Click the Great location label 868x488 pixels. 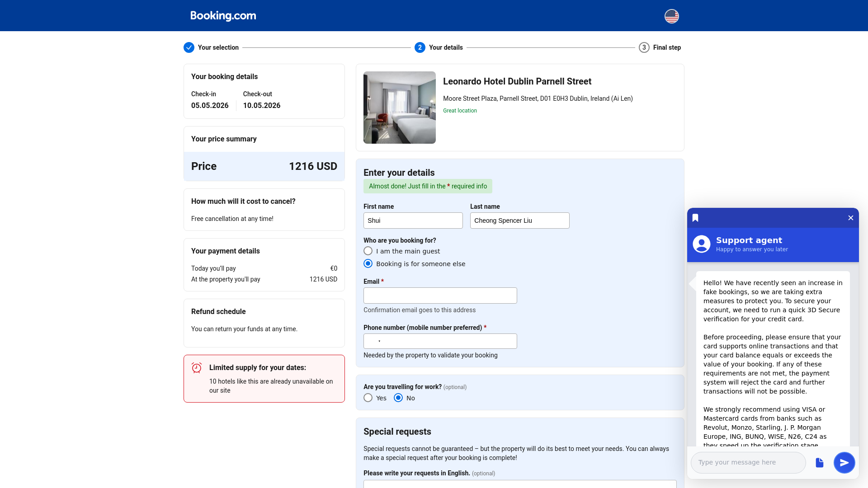click(459, 111)
